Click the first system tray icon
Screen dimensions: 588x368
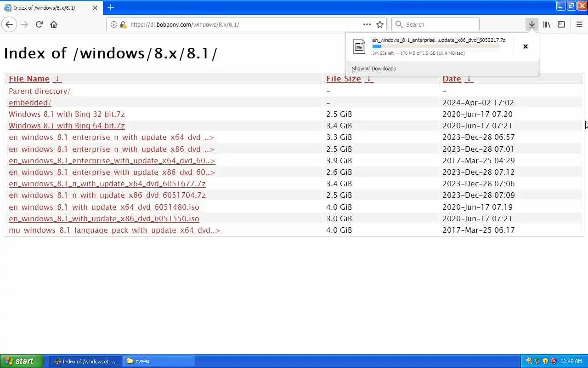click(x=529, y=361)
